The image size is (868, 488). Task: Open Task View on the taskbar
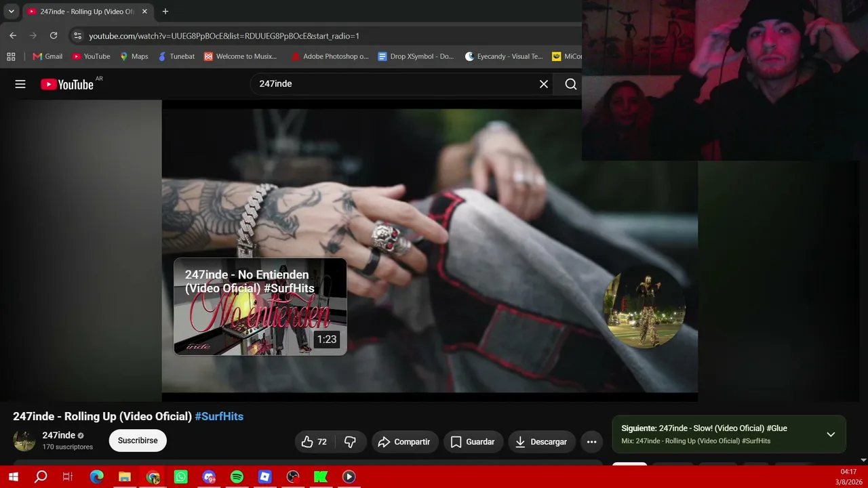68,477
